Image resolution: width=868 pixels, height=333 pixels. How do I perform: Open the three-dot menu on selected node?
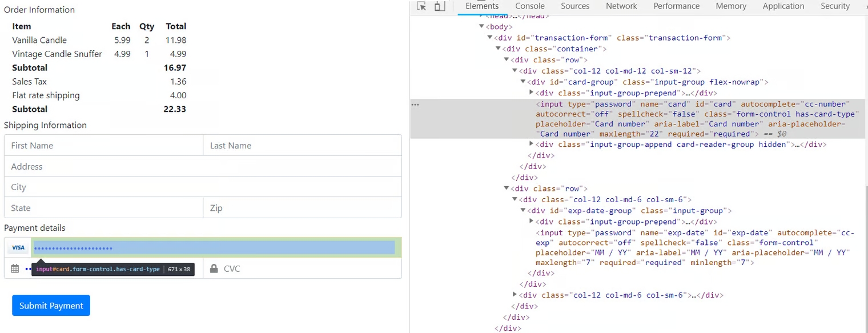pyautogui.click(x=415, y=105)
